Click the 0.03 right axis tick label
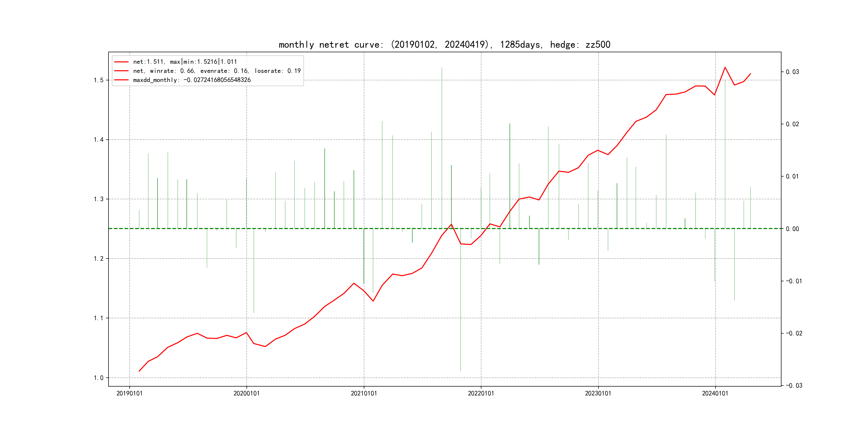 pyautogui.click(x=792, y=72)
